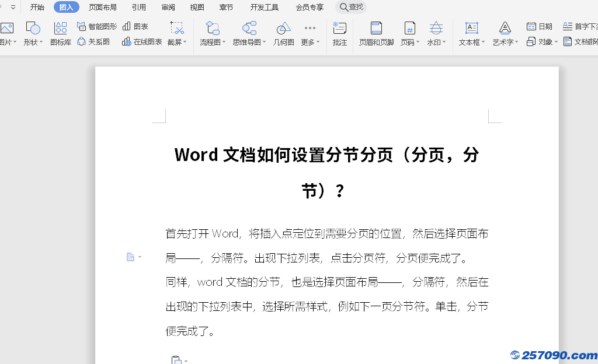
Task: Open the 形状 shapes tool
Action: (x=33, y=33)
